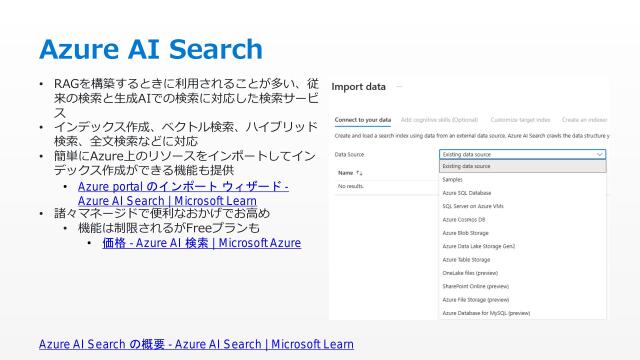Viewport: 640px width, 360px height.
Task: Expand the Data Source dropdown arrow
Action: [599, 154]
